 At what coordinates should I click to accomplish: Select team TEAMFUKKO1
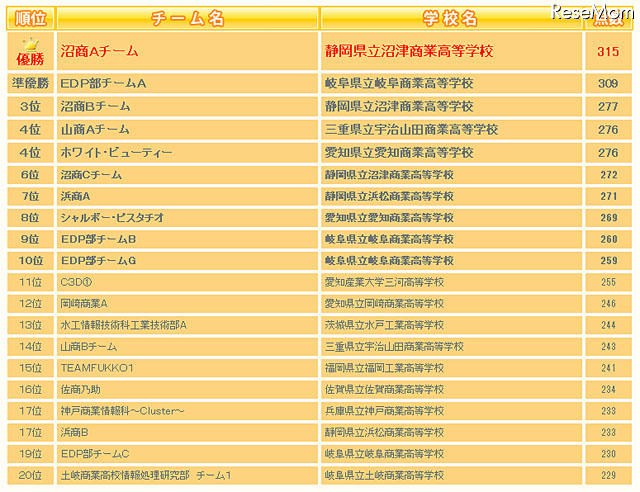tap(97, 368)
